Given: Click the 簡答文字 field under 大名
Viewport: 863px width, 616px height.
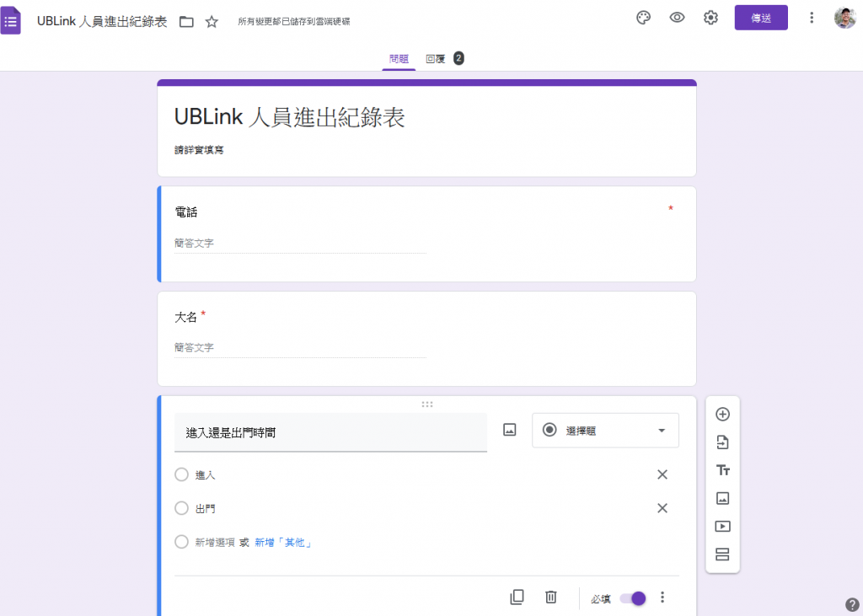Looking at the screenshot, I should pos(301,348).
